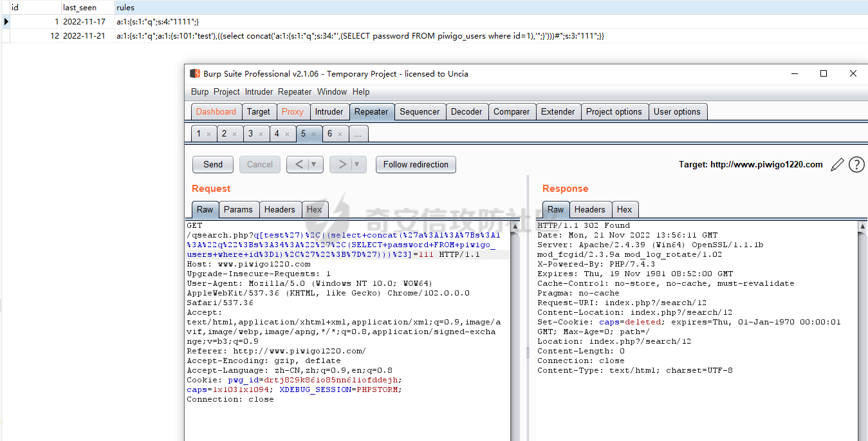
Task: Close Repeater tab 4 with its x
Action: 287,134
